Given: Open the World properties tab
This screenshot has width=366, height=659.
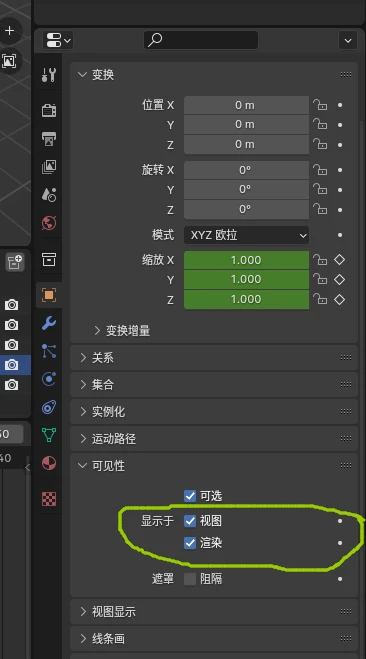Looking at the screenshot, I should click(49, 223).
